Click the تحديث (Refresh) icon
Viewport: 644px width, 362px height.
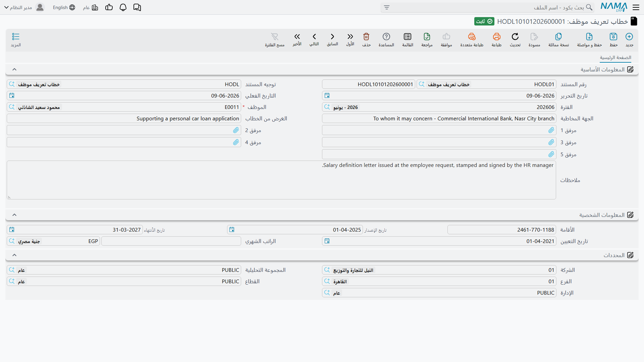515,37
